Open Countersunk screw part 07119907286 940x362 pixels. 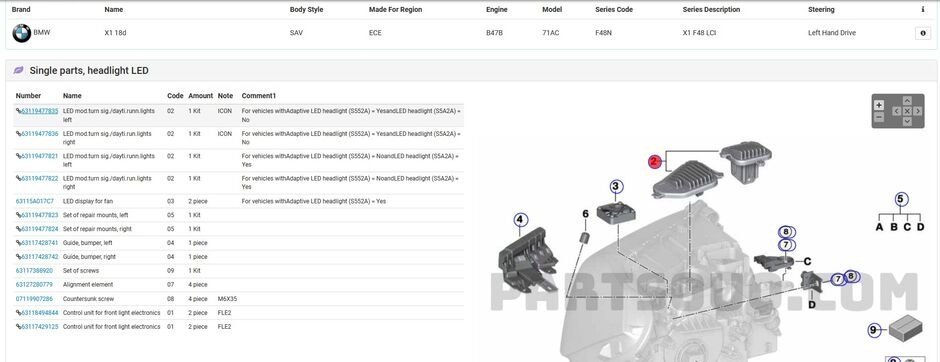tap(34, 298)
